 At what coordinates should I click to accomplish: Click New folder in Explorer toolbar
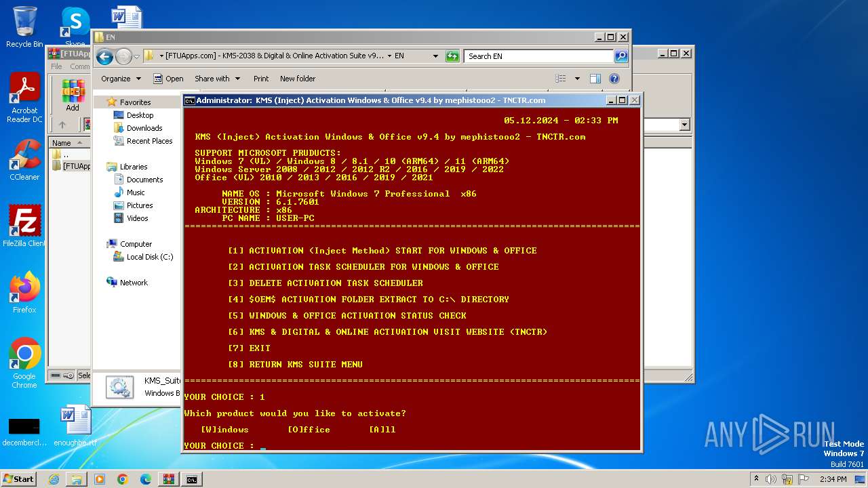[298, 79]
